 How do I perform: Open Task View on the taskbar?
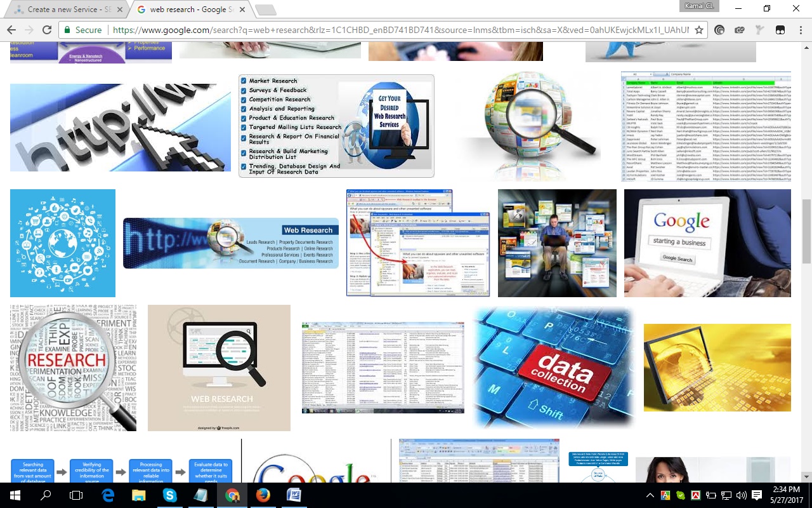pos(76,495)
